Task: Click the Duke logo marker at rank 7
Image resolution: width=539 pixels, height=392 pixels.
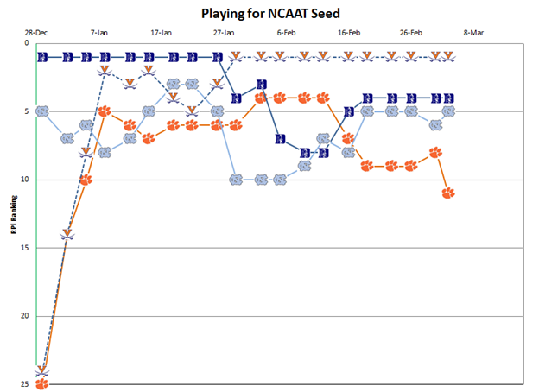Action: coord(282,138)
